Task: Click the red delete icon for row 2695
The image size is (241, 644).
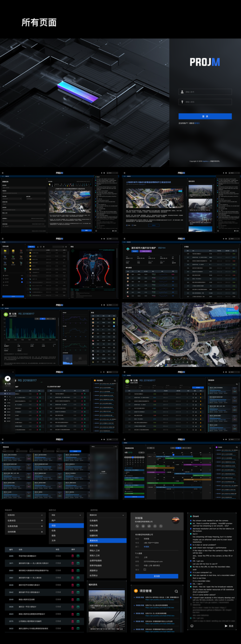Action: click(73, 556)
